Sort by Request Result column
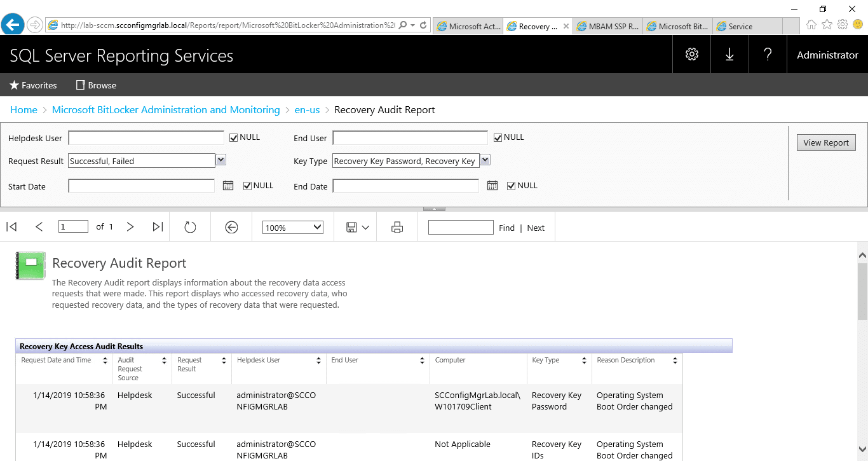The height and width of the screenshot is (461, 868). pos(224,361)
